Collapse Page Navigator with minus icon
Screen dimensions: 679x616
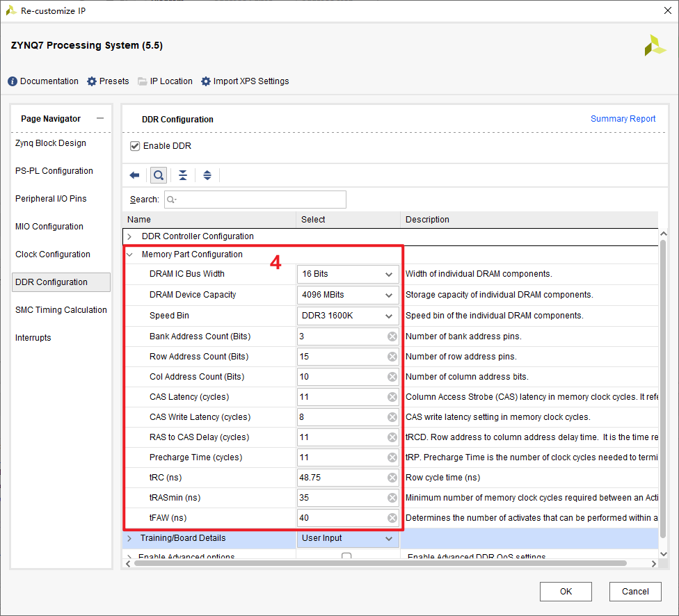pos(100,118)
